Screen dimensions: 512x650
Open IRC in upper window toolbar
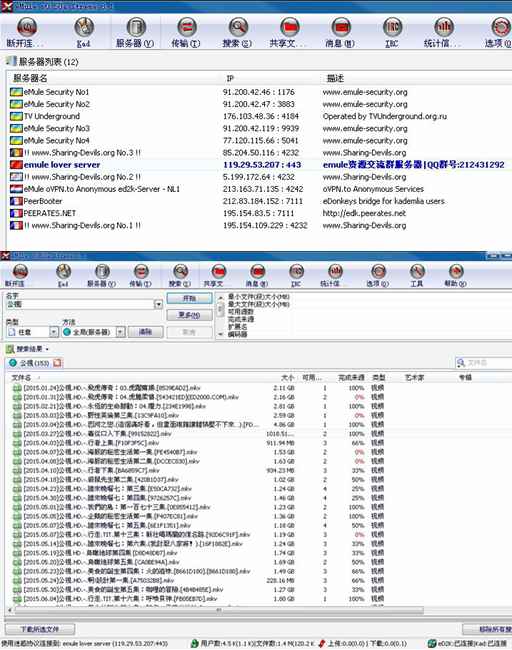pyautogui.click(x=392, y=32)
